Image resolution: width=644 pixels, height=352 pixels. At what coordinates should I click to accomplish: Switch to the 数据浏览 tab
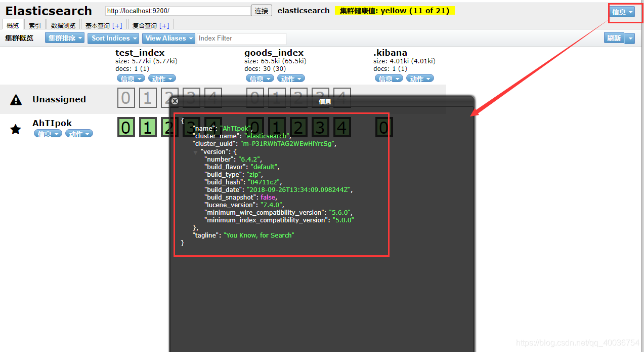63,25
